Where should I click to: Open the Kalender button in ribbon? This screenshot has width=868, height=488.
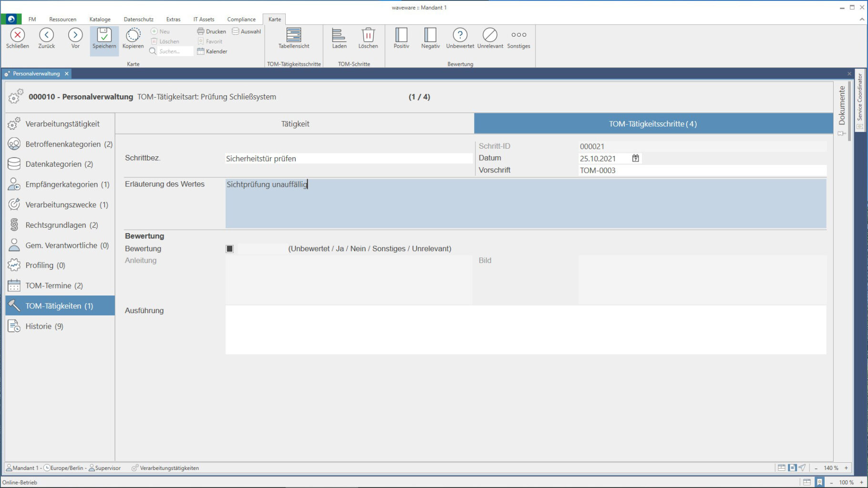(212, 51)
